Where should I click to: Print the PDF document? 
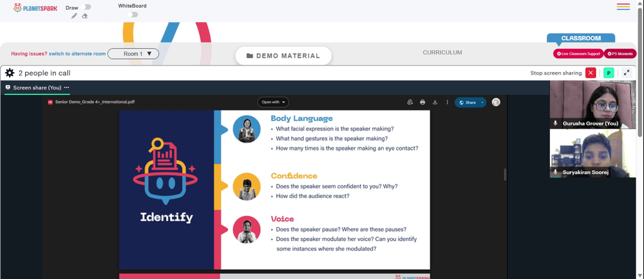(x=422, y=102)
